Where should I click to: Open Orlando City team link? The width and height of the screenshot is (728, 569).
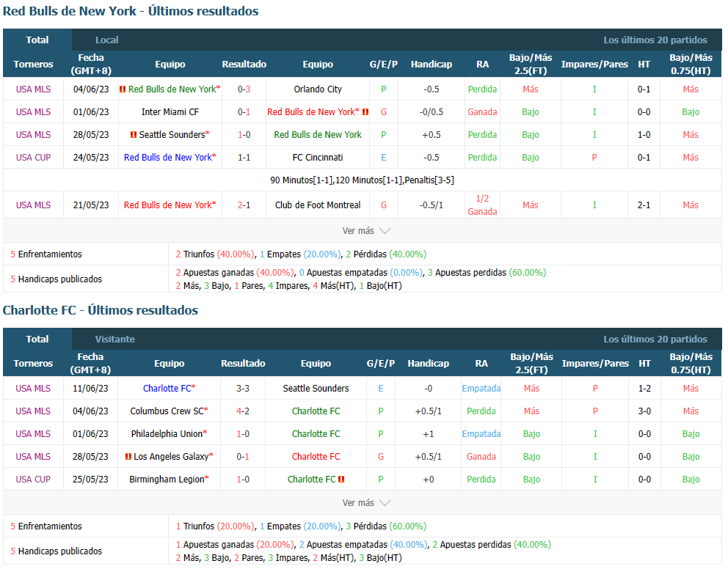coord(318,89)
